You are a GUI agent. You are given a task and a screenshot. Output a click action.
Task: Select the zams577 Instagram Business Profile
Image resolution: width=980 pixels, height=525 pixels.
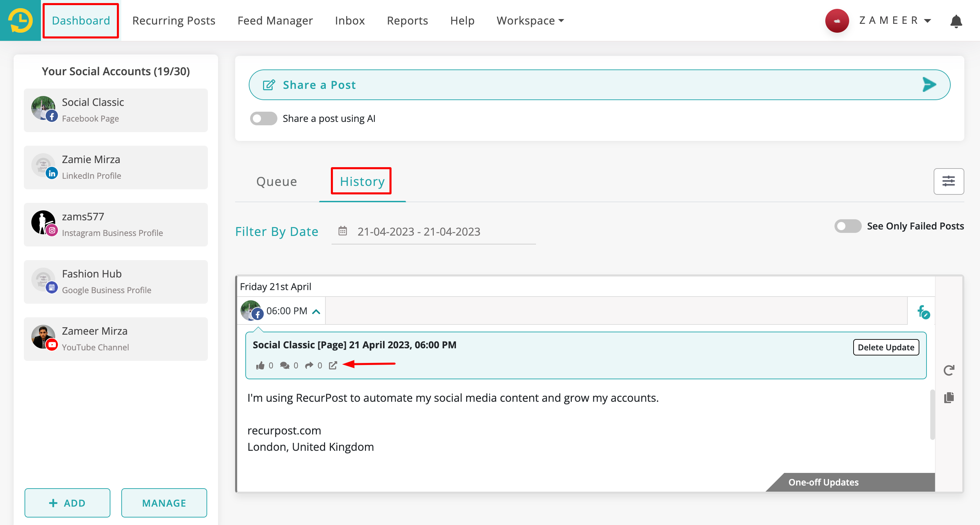[116, 225]
